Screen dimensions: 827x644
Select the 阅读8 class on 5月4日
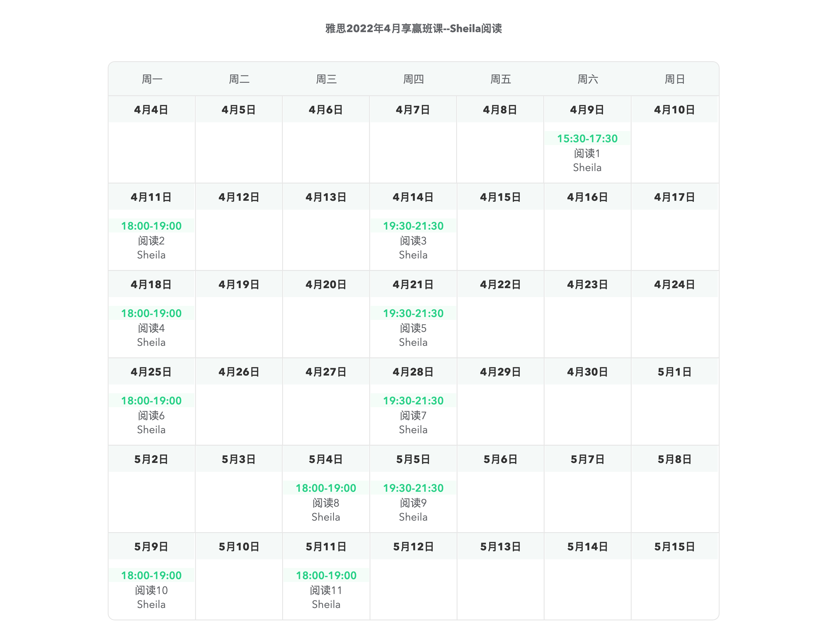[326, 503]
